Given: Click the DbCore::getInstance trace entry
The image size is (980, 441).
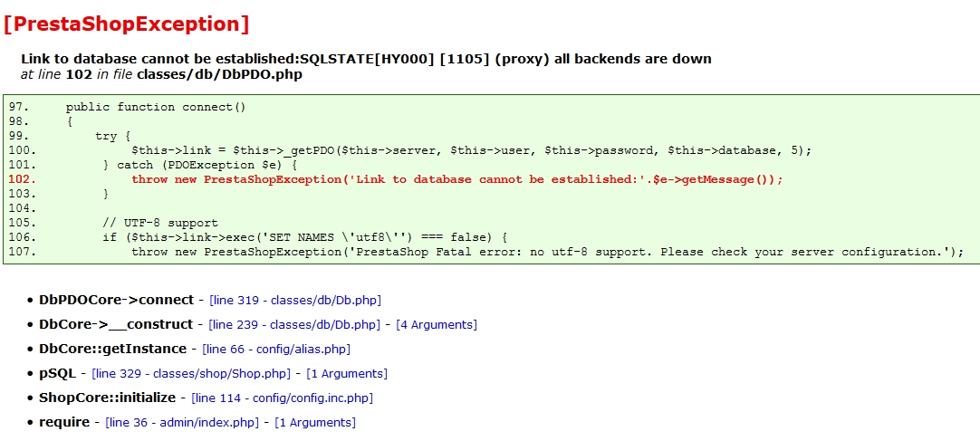Looking at the screenshot, I should [112, 350].
